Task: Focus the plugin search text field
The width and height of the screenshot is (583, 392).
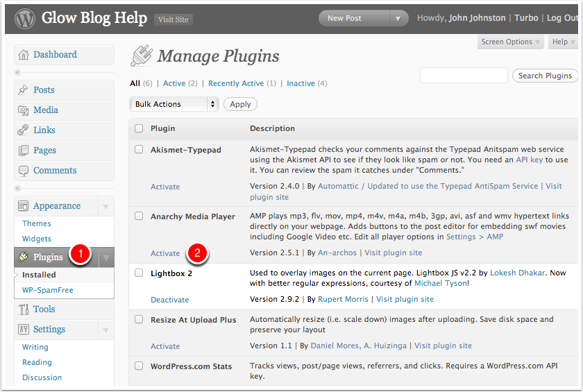Action: pos(464,76)
